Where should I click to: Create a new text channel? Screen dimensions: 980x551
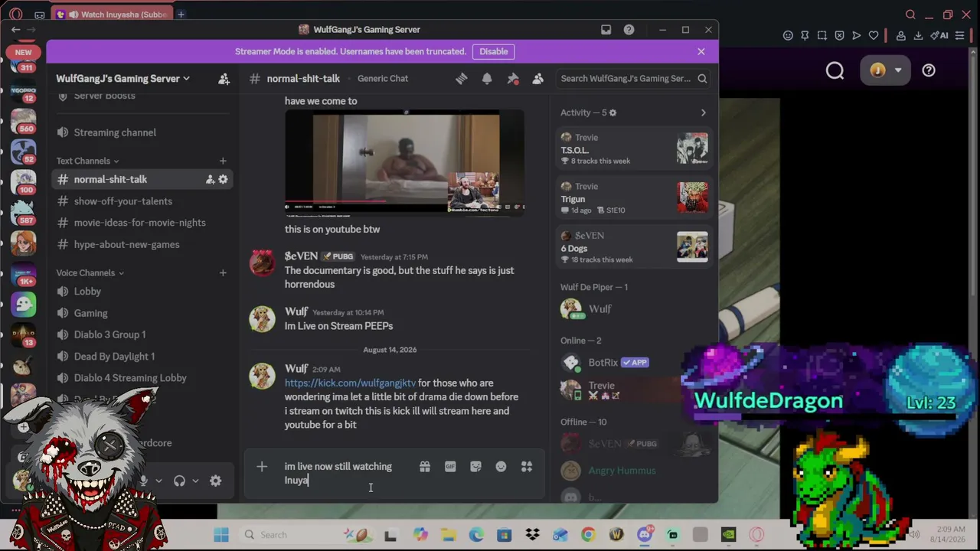click(223, 161)
